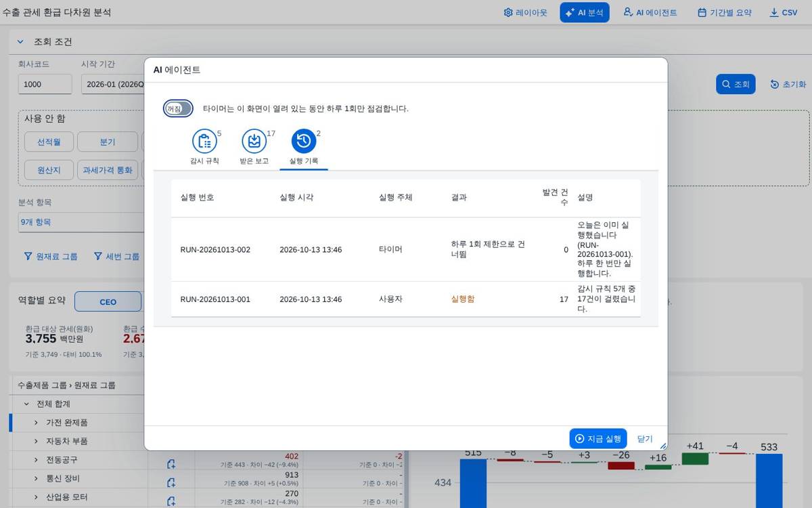Click the 회사코드 input field with 1000
Viewport: 812px width, 508px height.
tap(45, 84)
